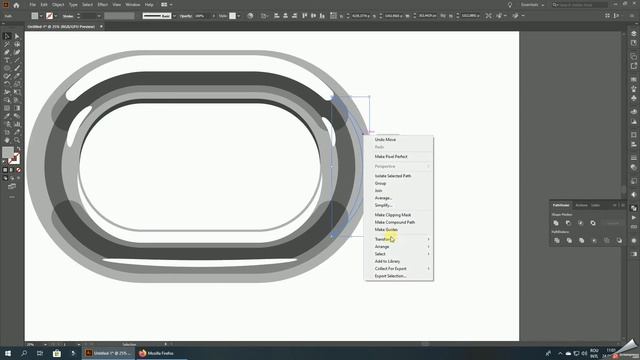The height and width of the screenshot is (360, 640).
Task: Open the Arrange Documents dropdown
Action: (167, 5)
